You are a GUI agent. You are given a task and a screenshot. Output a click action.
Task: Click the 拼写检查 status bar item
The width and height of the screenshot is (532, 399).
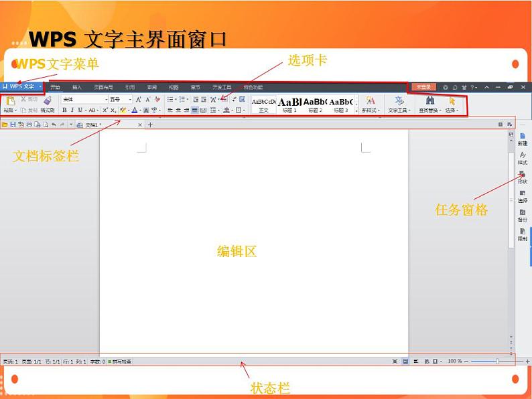pyautogui.click(x=120, y=362)
